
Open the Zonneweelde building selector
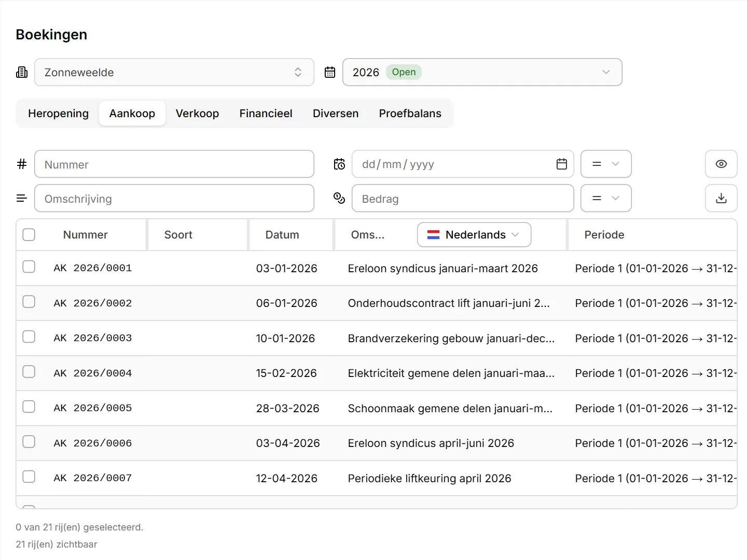click(x=174, y=72)
